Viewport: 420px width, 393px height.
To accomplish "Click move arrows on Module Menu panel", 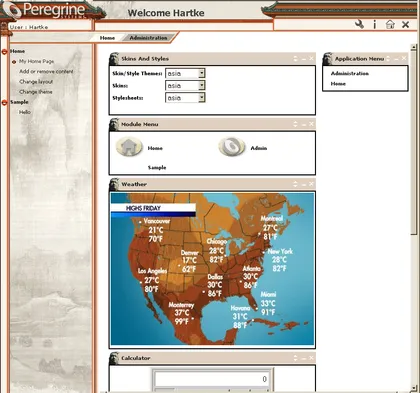I will coord(295,124).
